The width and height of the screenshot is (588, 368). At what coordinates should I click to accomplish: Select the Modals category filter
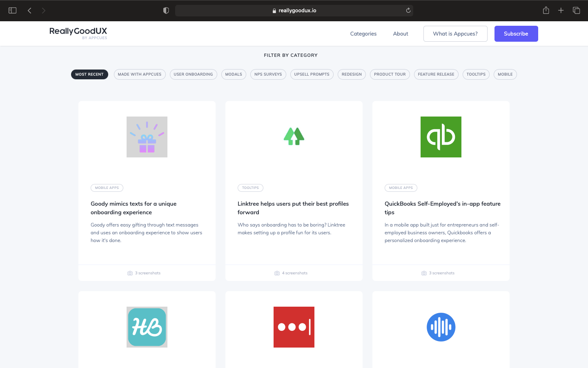click(234, 74)
